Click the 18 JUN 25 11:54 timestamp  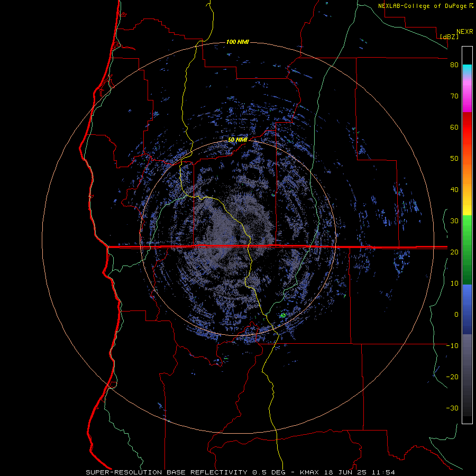(359, 472)
